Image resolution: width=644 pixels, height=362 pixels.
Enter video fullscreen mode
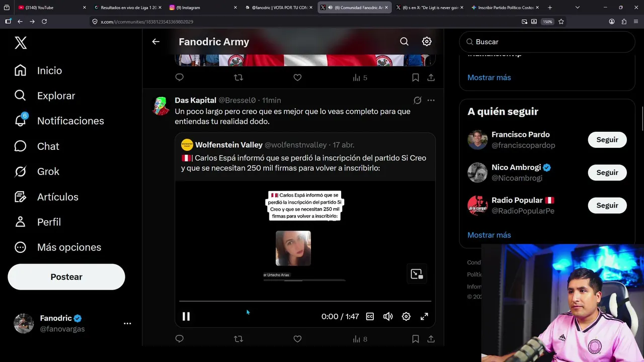coord(424,316)
